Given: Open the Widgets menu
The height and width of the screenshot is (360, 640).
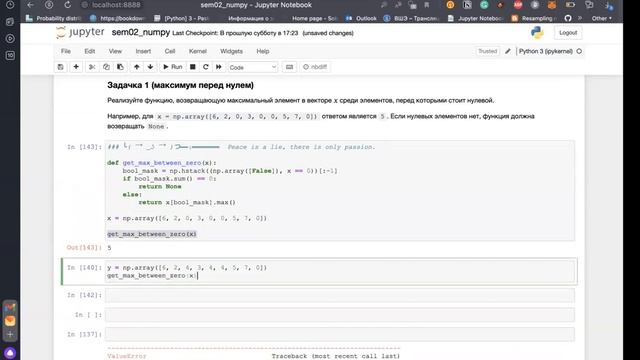Looking at the screenshot, I should (231, 51).
